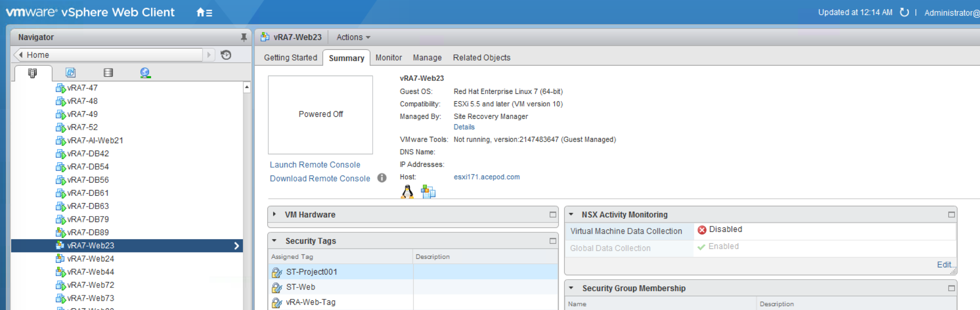
Task: Select vRA7-Web73 in the tree
Action: (x=90, y=298)
